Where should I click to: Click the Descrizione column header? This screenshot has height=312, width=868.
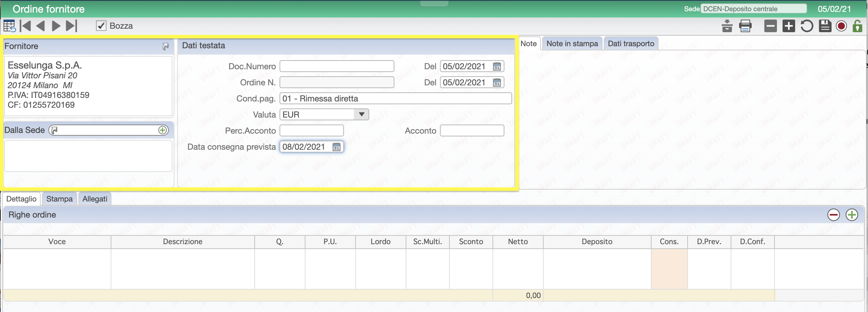tap(183, 242)
